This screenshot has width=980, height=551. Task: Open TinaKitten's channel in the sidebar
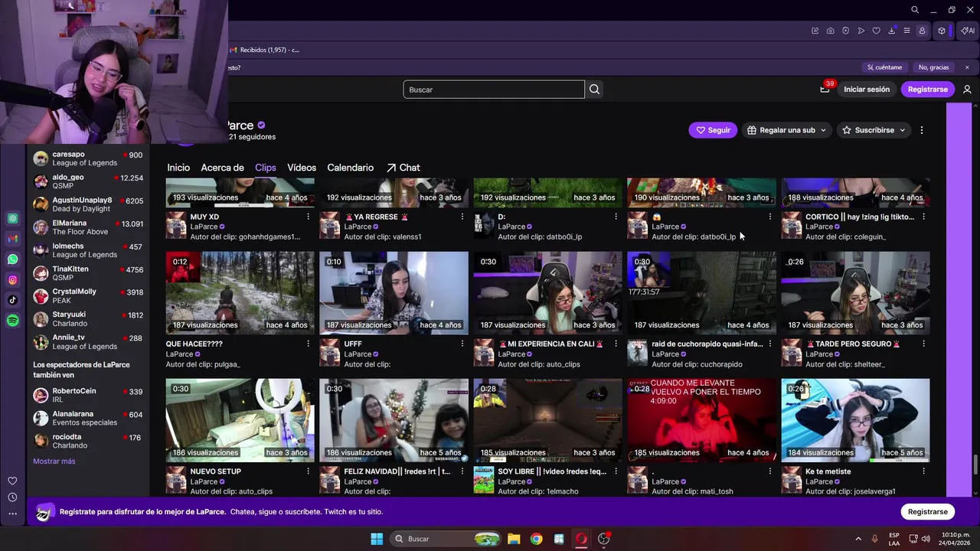pos(88,273)
